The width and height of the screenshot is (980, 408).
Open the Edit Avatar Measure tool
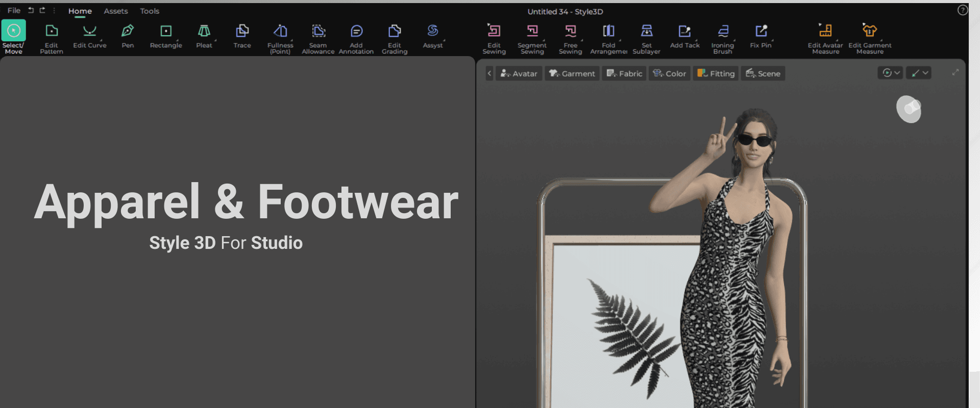pyautogui.click(x=825, y=32)
